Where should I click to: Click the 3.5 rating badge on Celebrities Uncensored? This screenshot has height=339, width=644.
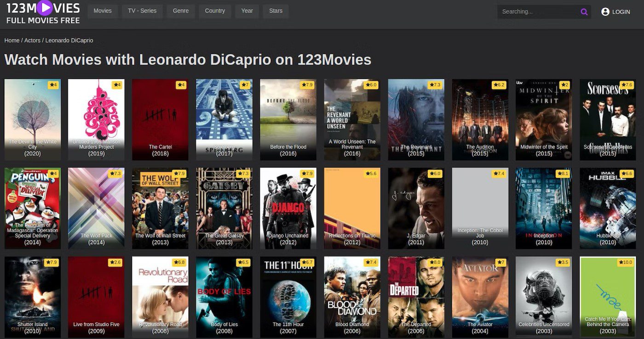[562, 262]
